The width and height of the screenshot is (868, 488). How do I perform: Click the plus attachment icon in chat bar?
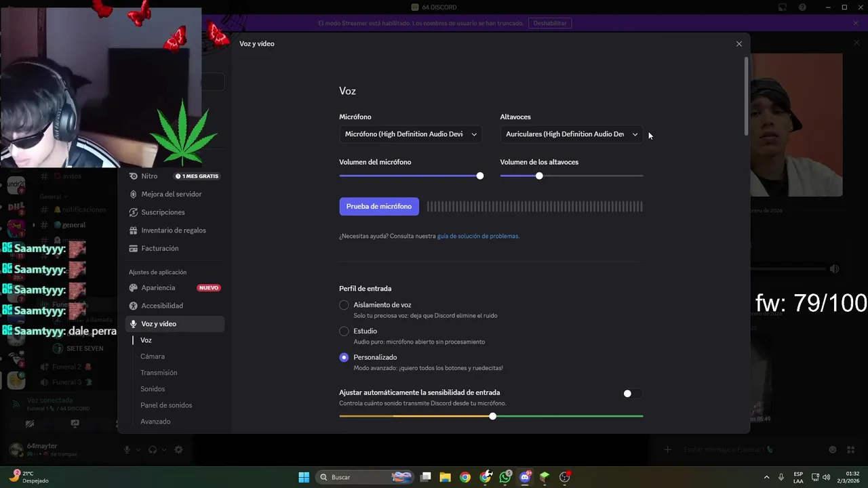(668, 449)
